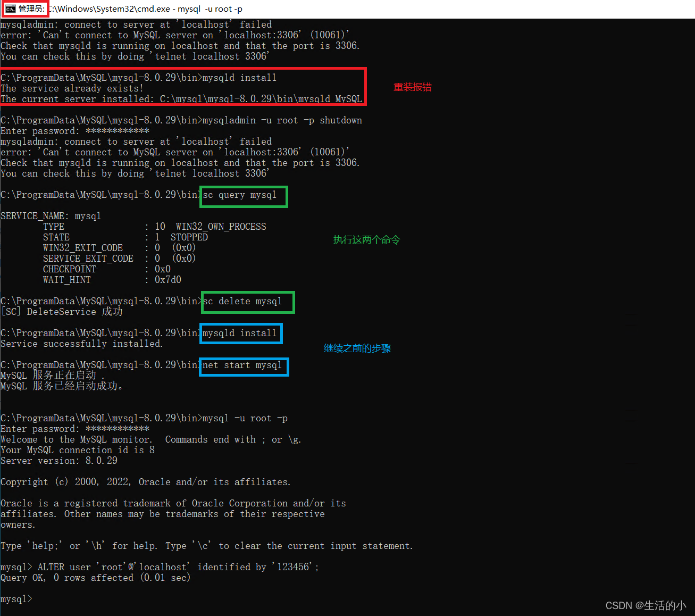Click the 'SERVICE_EXIT_CODE' row label
This screenshot has height=616, width=695.
[88, 259]
